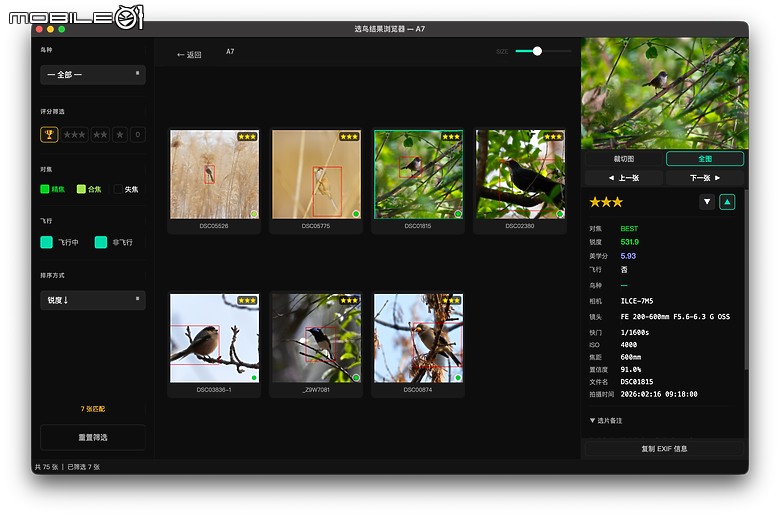This screenshot has height=516, width=780.
Task: Click the camera model ILCE-7M5
Action: tap(637, 301)
